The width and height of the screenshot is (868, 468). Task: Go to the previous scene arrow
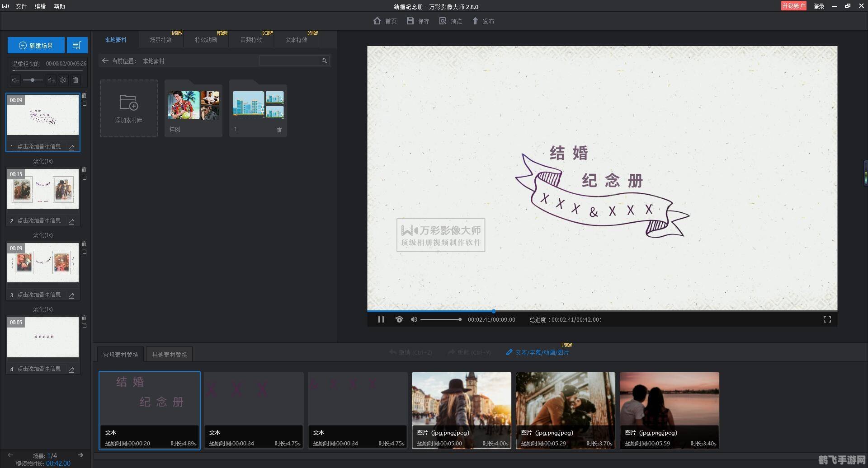tap(10, 455)
